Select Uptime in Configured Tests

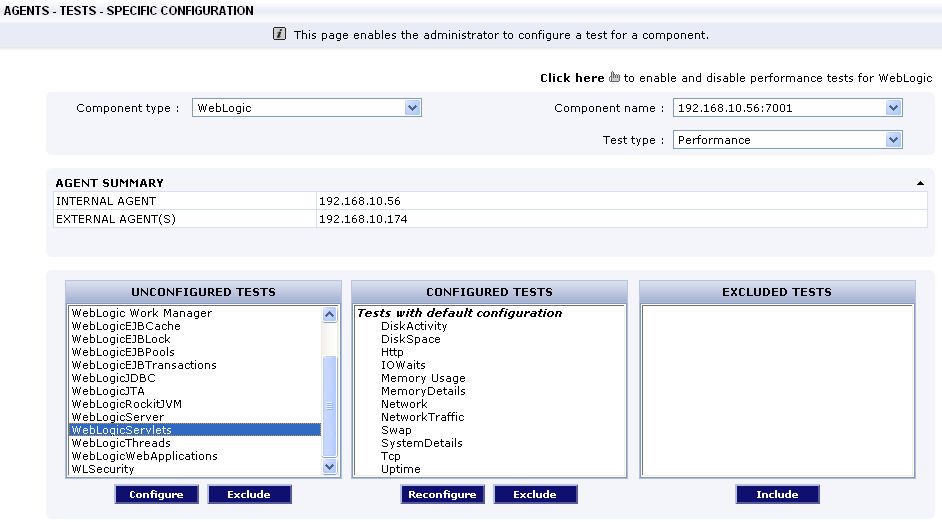point(401,469)
